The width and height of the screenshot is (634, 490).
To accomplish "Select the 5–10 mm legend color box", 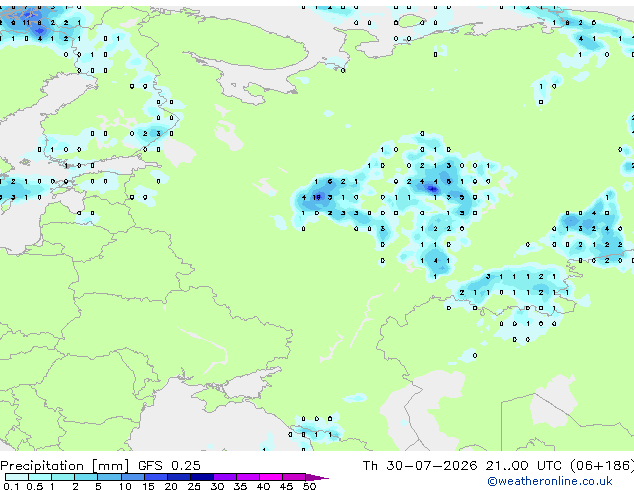I will 110,477.
